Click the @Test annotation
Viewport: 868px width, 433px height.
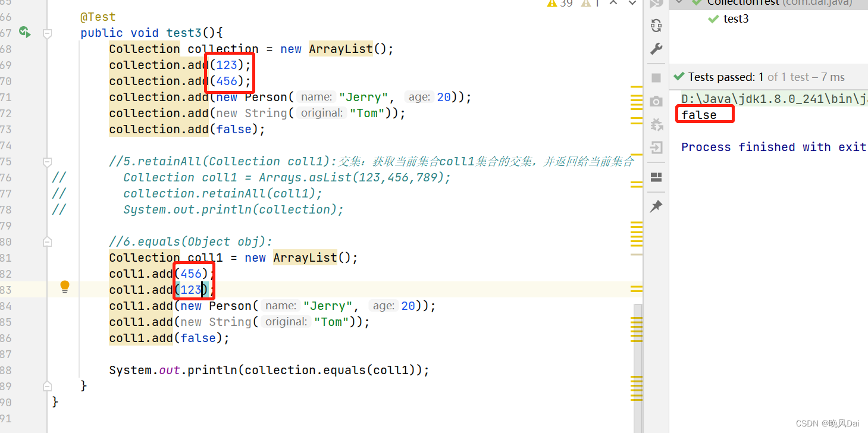[x=98, y=17]
